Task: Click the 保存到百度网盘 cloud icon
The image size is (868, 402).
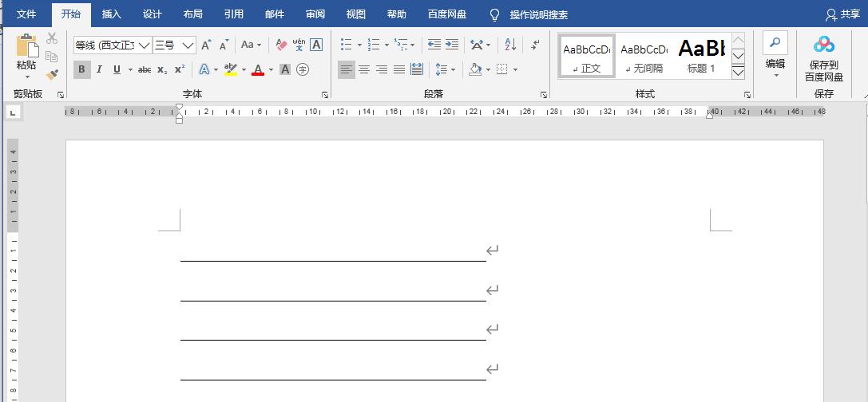Action: pos(824,44)
